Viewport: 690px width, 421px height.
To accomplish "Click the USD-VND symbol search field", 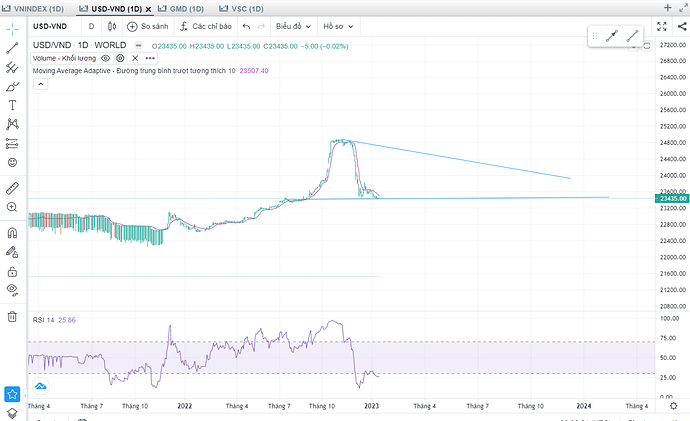I will 54,27.
